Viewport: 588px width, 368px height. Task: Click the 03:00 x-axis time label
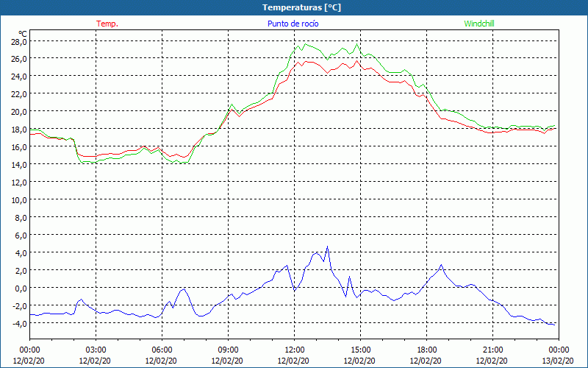pos(96,350)
